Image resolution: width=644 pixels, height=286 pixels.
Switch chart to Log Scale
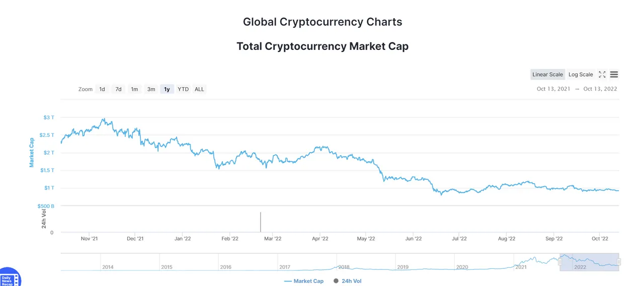581,75
